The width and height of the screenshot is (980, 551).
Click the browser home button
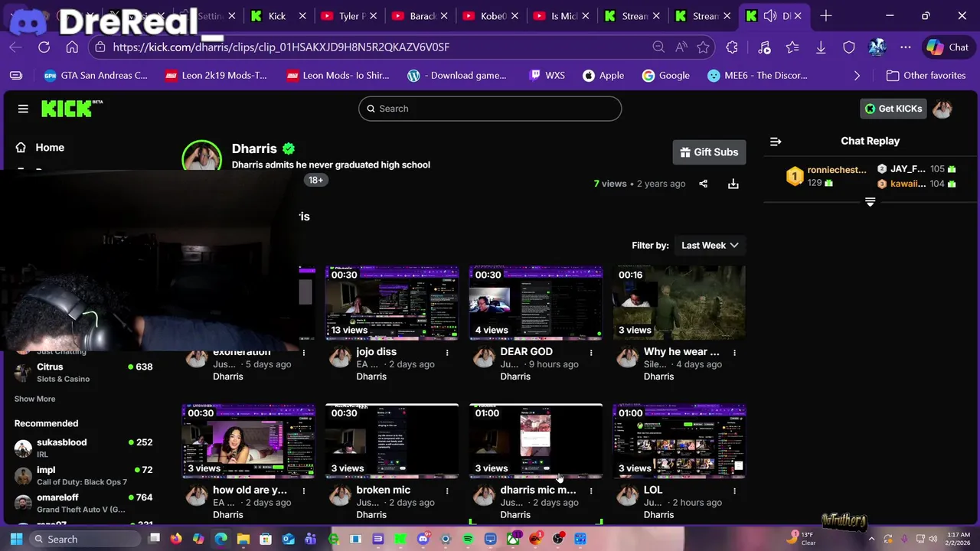(x=72, y=47)
